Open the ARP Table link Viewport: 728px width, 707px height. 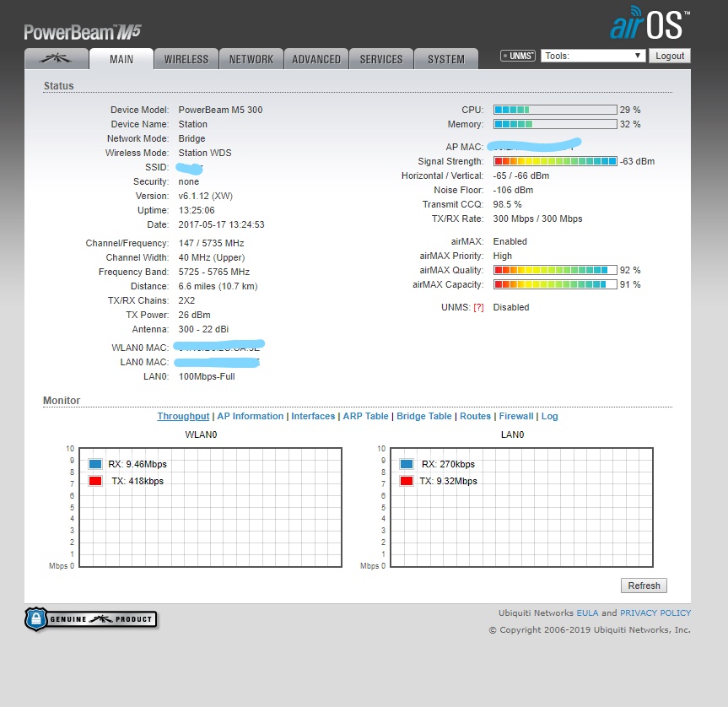pos(365,416)
